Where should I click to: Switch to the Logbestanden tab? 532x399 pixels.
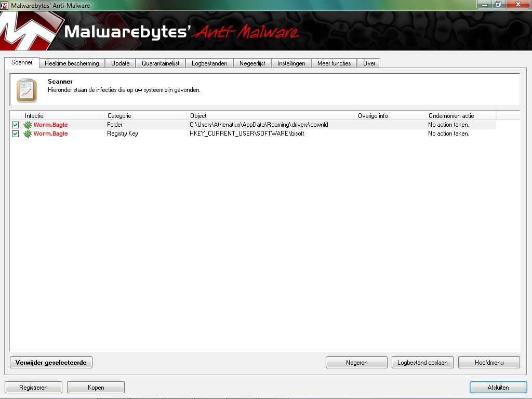coord(209,63)
